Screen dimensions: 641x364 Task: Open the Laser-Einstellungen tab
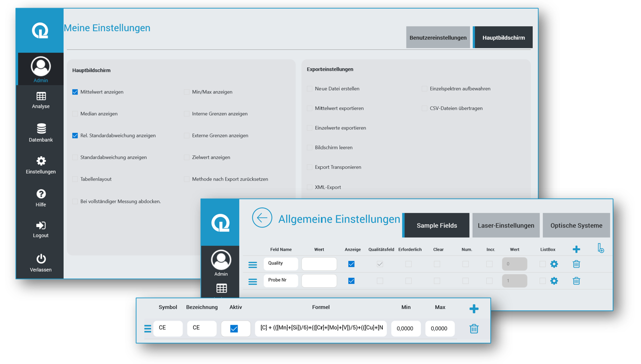506,225
